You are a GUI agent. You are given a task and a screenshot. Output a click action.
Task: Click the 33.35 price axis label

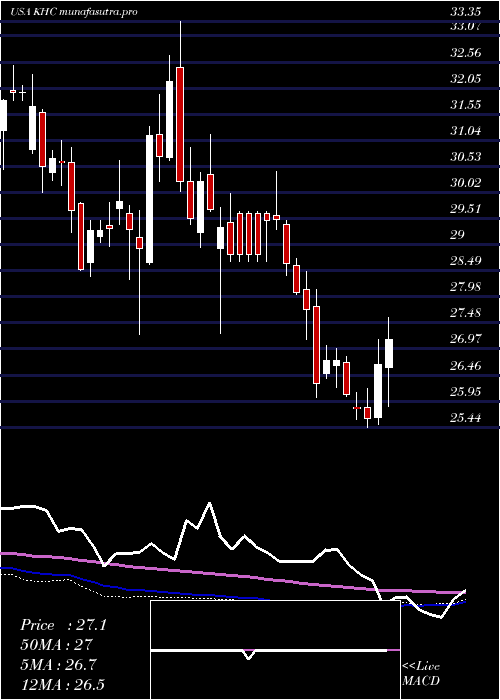466,12
